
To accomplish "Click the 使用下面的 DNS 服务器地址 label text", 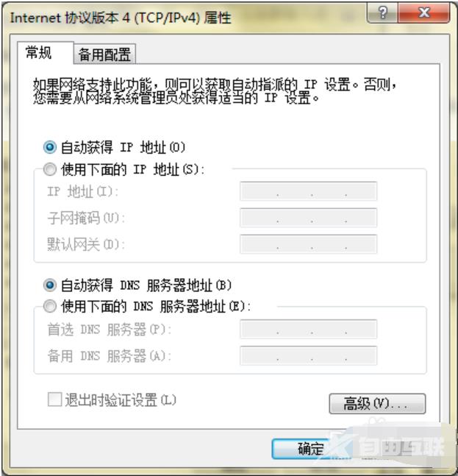I will (x=156, y=306).
